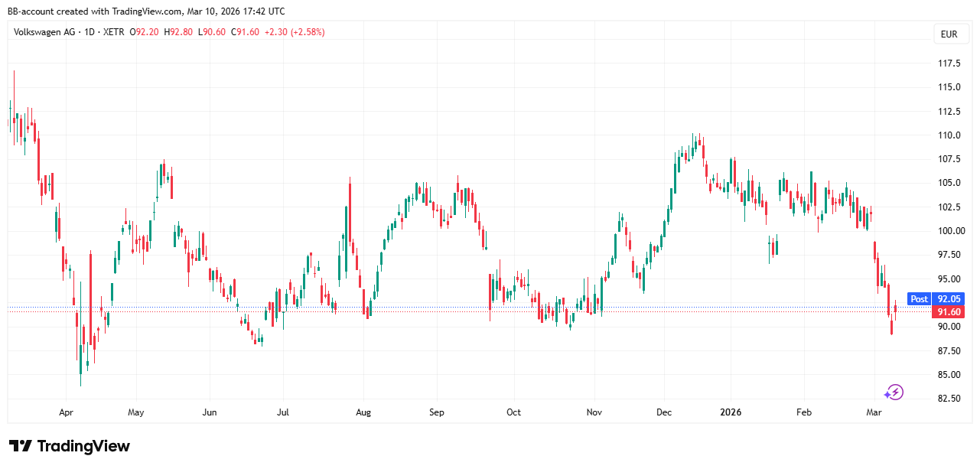Click the Mar label on the time axis
The height and width of the screenshot is (469, 980).
(873, 412)
